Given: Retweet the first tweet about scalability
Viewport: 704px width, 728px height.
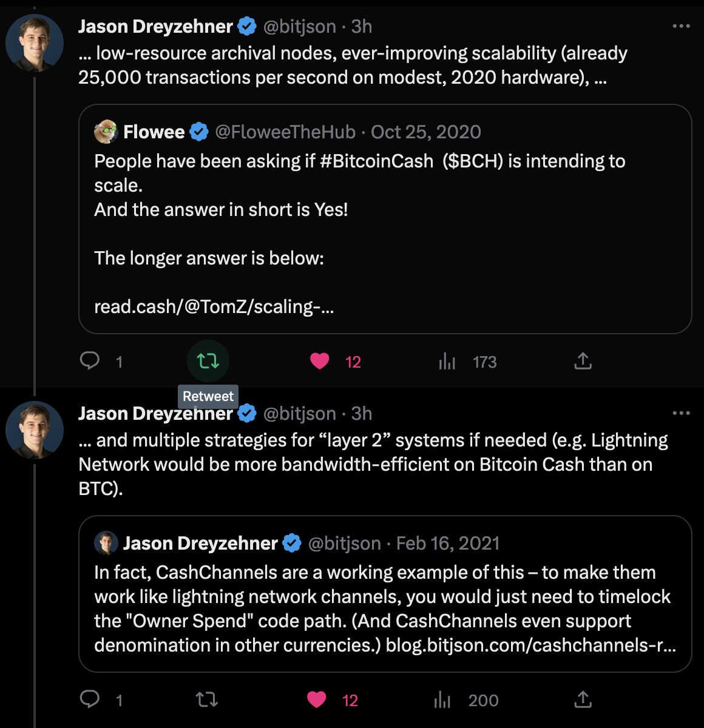Looking at the screenshot, I should [208, 361].
